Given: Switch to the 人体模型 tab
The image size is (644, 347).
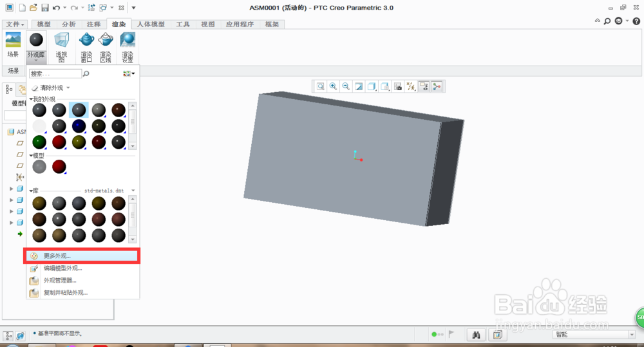Looking at the screenshot, I should [151, 24].
